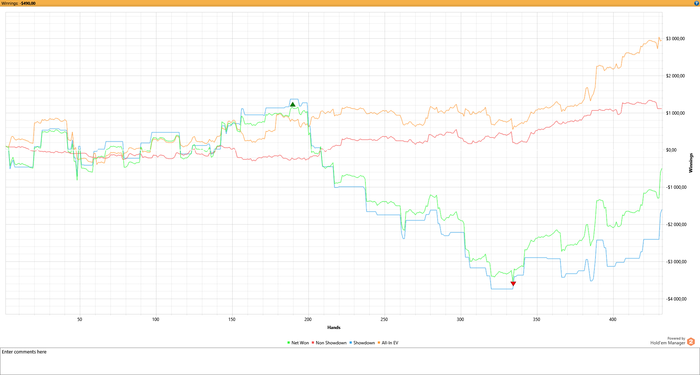Focus the 'Enter comments here' box
This screenshot has height=375, width=700.
pyautogui.click(x=350, y=361)
